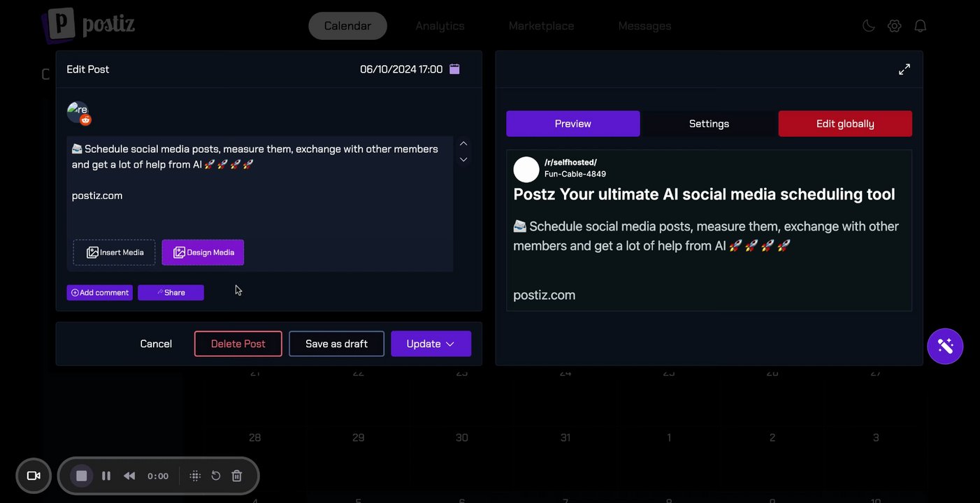Click the purple magic wand AI button
The width and height of the screenshot is (980, 503).
coord(945,346)
